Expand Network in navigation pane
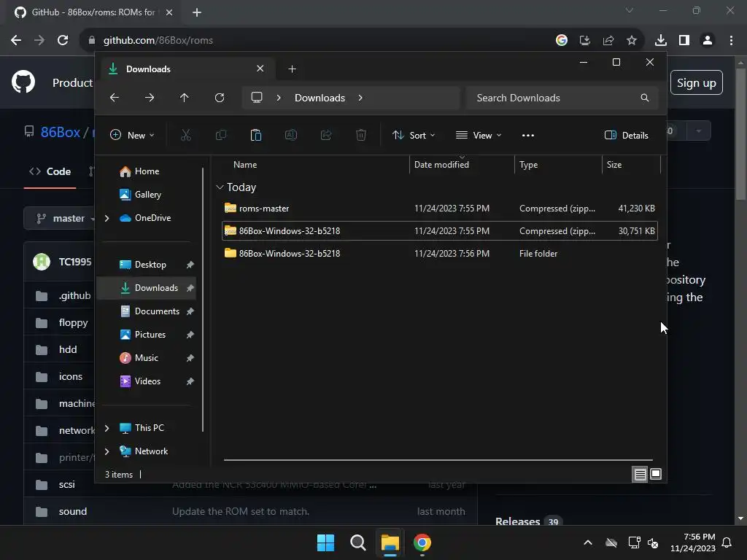747x560 pixels. 107,451
